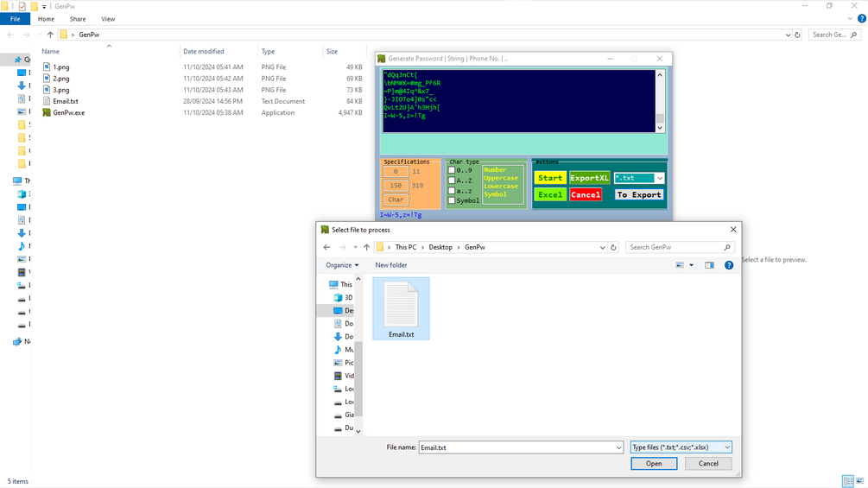
Task: Open recent locations arrow in dialog
Action: (355, 247)
